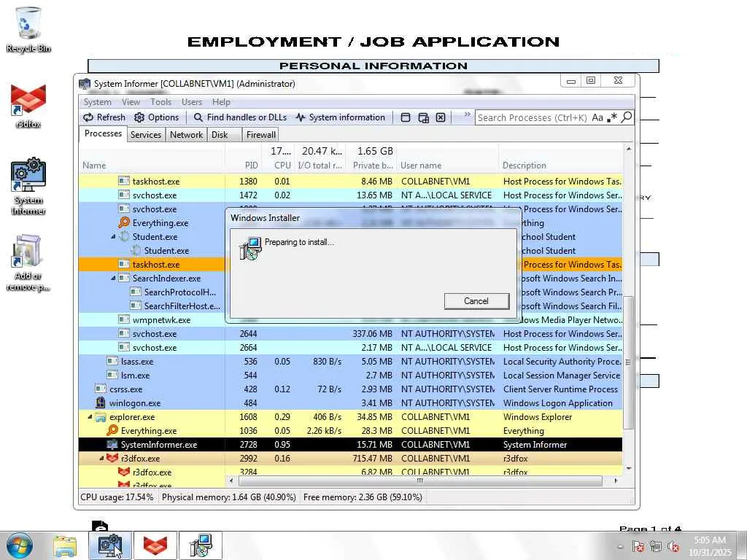Open the Tools menu

coord(161,102)
